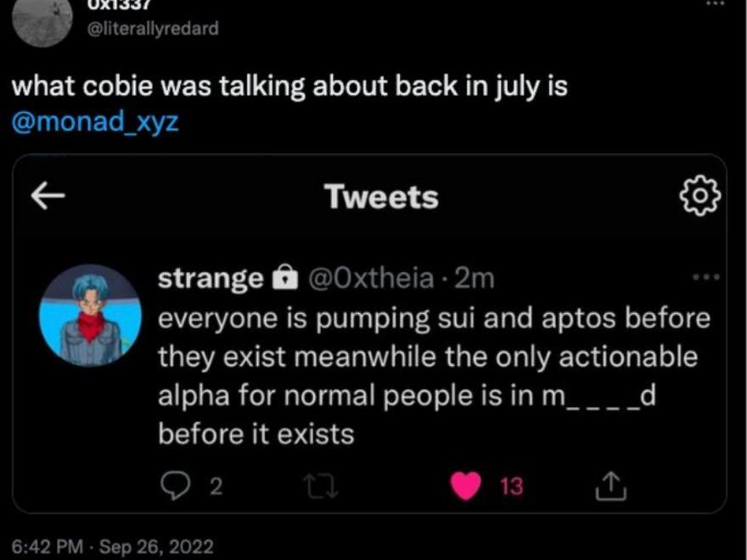The height and width of the screenshot is (560, 747).
Task: Open the main tweet's three-dot menu
Action: pos(717,4)
